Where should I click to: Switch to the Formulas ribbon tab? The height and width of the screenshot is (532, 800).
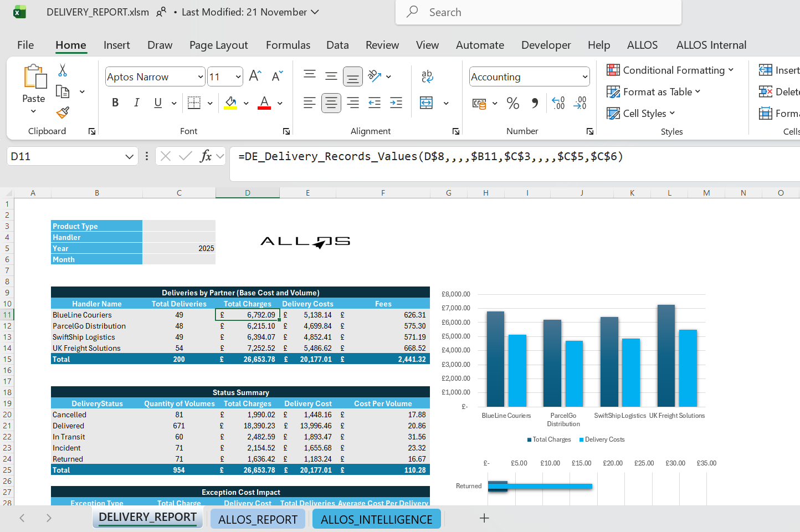coord(288,45)
